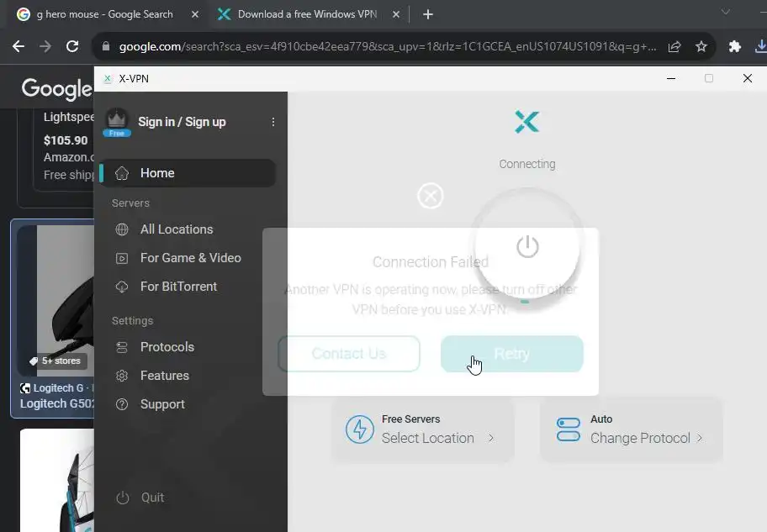Click Sign in / Sign up
This screenshot has height=532, width=767.
click(x=182, y=122)
